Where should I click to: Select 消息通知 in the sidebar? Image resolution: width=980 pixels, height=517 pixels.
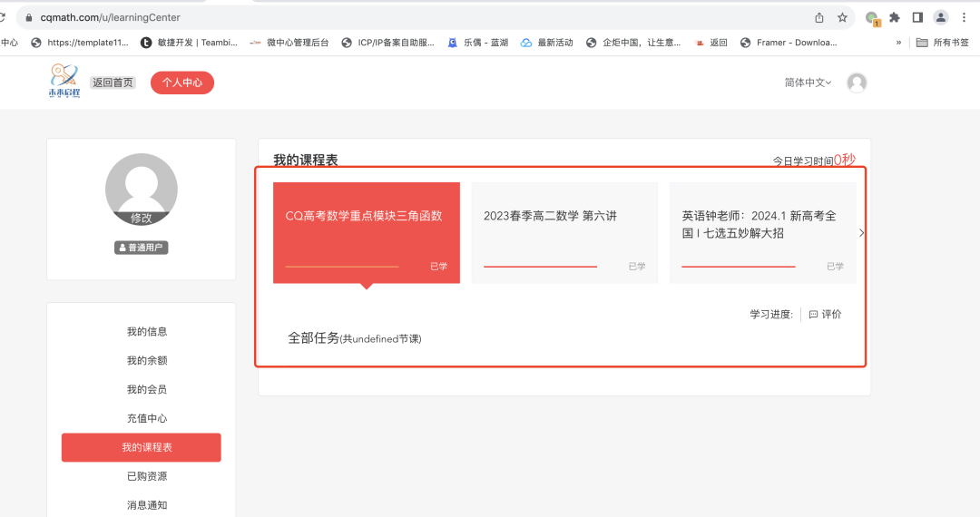tap(147, 505)
